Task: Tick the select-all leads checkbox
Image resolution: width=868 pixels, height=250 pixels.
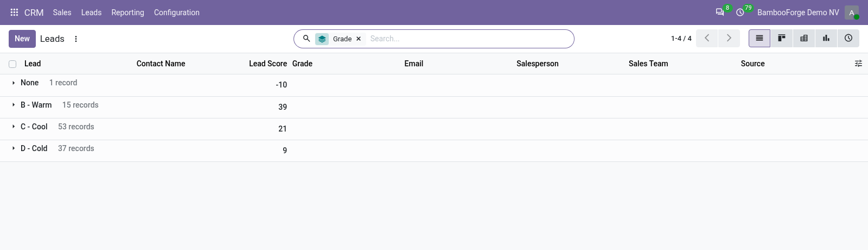Action: (x=12, y=64)
